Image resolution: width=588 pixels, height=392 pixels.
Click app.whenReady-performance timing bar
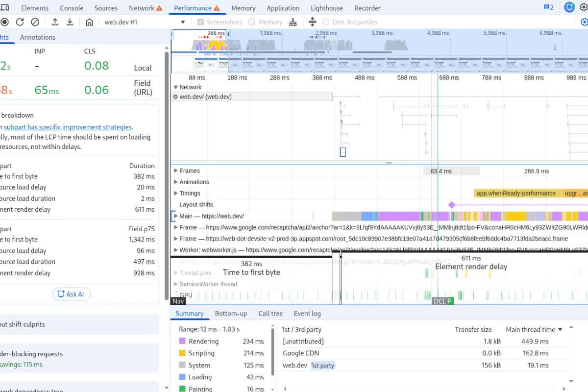point(518,194)
